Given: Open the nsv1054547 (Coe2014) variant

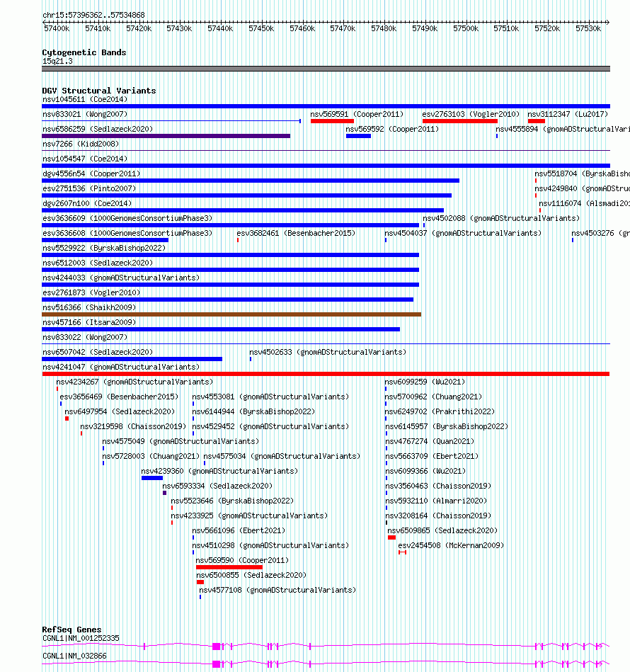Looking at the screenshot, I should coord(85,159).
